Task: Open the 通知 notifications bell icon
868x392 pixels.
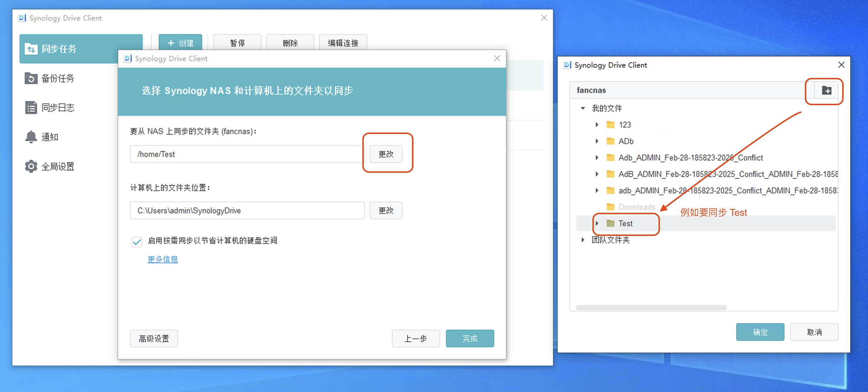Action: pyautogui.click(x=31, y=137)
